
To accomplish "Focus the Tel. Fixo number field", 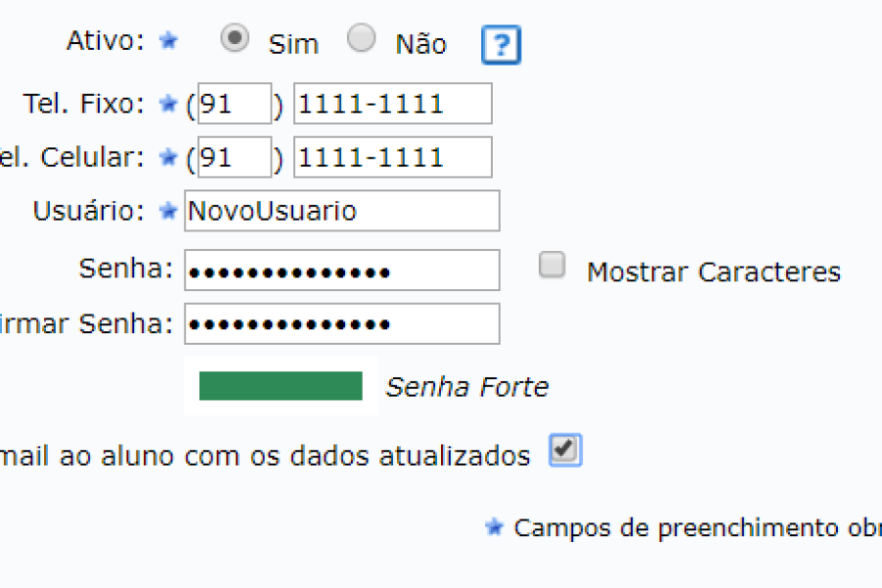I will tap(392, 104).
